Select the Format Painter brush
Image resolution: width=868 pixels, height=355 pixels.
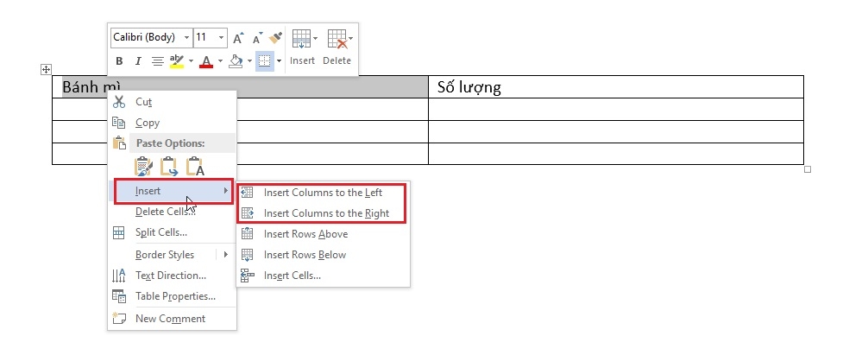pos(275,38)
